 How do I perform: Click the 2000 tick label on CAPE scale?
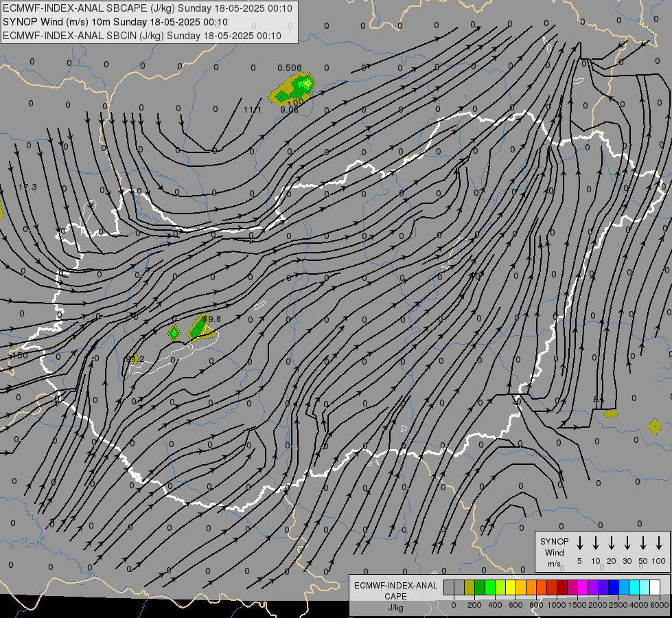[597, 605]
